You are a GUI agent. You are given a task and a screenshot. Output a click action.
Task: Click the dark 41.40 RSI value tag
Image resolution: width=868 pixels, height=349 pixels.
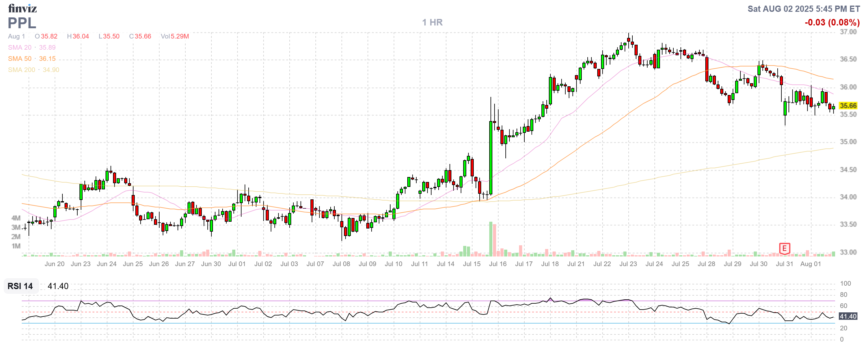click(848, 316)
